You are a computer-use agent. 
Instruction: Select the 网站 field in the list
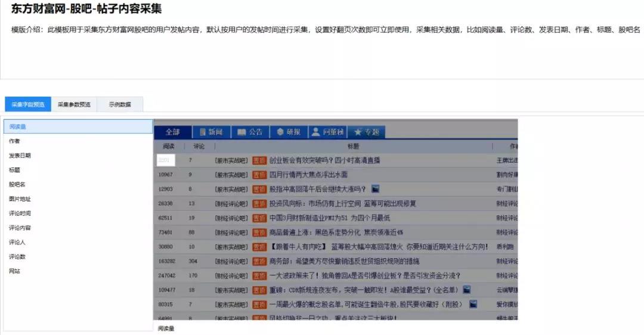[78, 271]
